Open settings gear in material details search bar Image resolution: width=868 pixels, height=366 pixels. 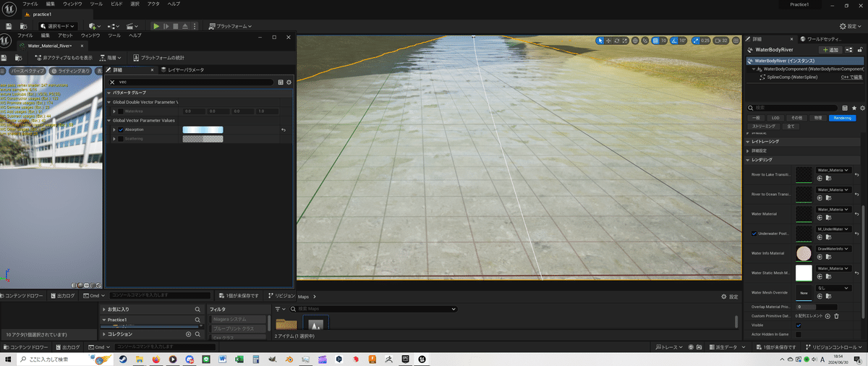click(289, 82)
